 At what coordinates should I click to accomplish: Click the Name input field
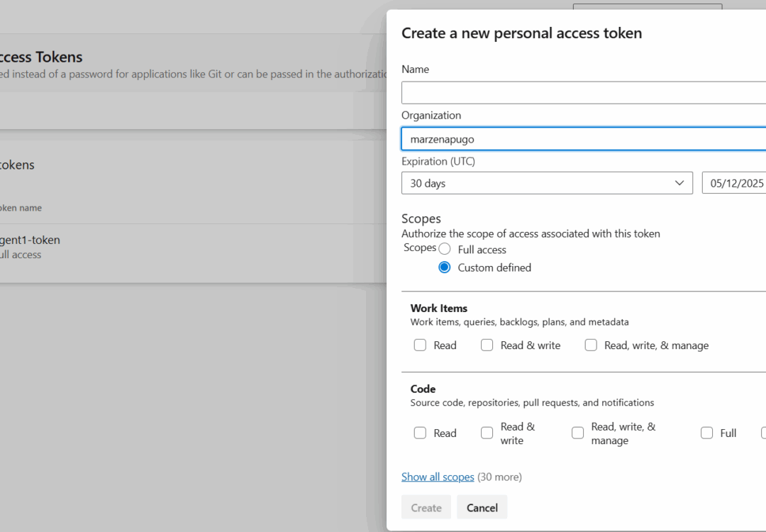[583, 92]
